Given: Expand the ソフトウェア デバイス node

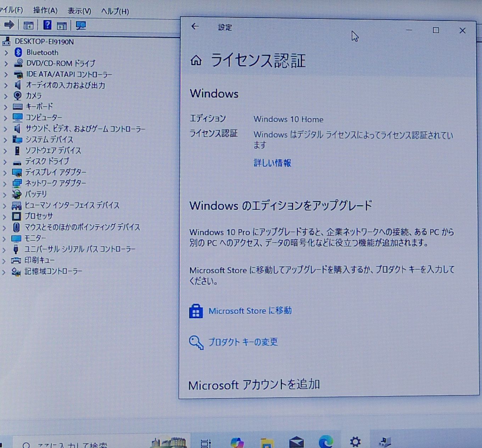Looking at the screenshot, I should (5, 151).
